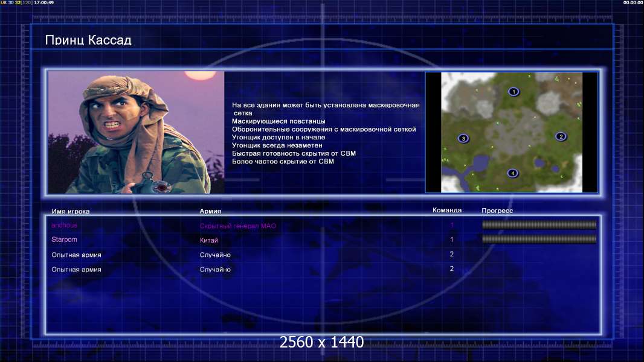Select start position 1 on the map
Screen dimensions: 644x362
(x=514, y=92)
